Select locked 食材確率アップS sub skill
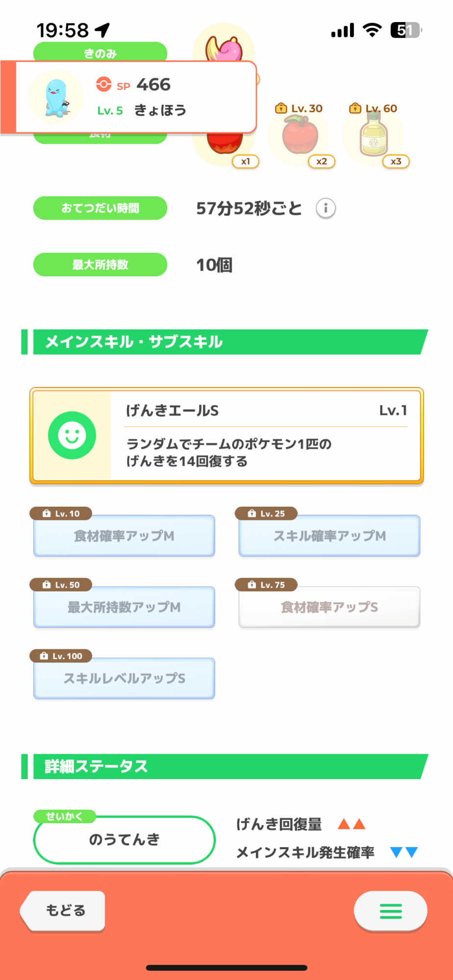Screen dimensions: 453x980 tap(329, 607)
